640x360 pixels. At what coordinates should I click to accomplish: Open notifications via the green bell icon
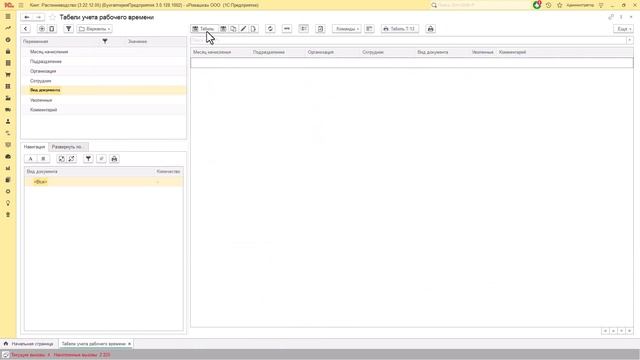point(537,5)
